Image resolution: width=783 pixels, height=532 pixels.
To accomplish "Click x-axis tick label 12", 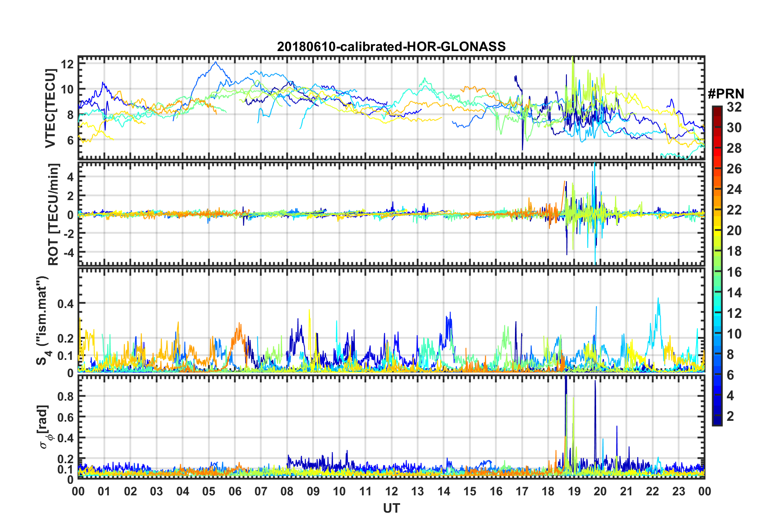I will 391,492.
